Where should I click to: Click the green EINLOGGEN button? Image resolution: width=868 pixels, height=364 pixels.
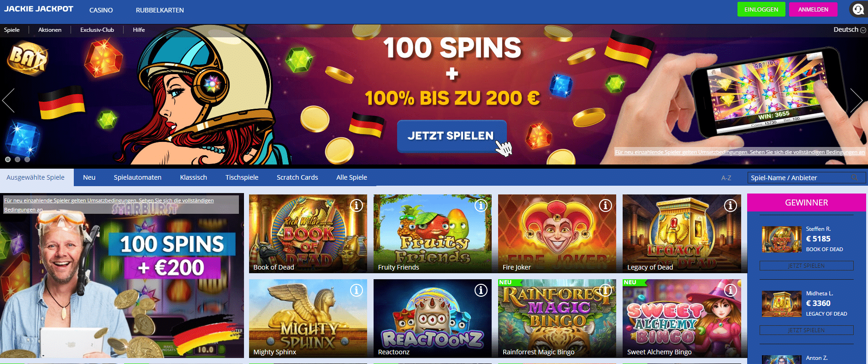tap(761, 9)
